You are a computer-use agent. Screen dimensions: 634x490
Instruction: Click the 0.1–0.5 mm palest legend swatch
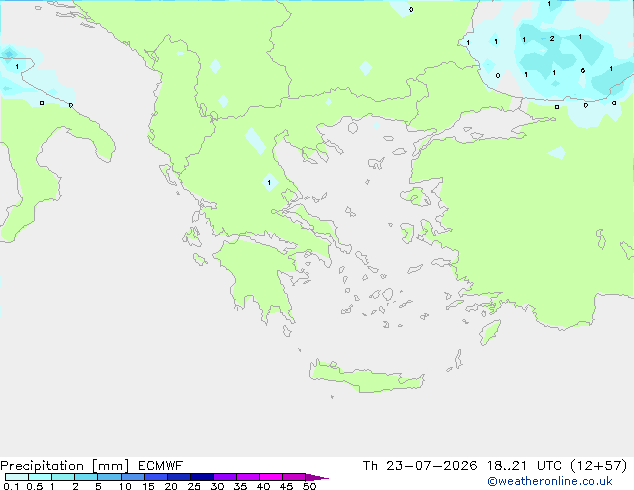(17, 477)
